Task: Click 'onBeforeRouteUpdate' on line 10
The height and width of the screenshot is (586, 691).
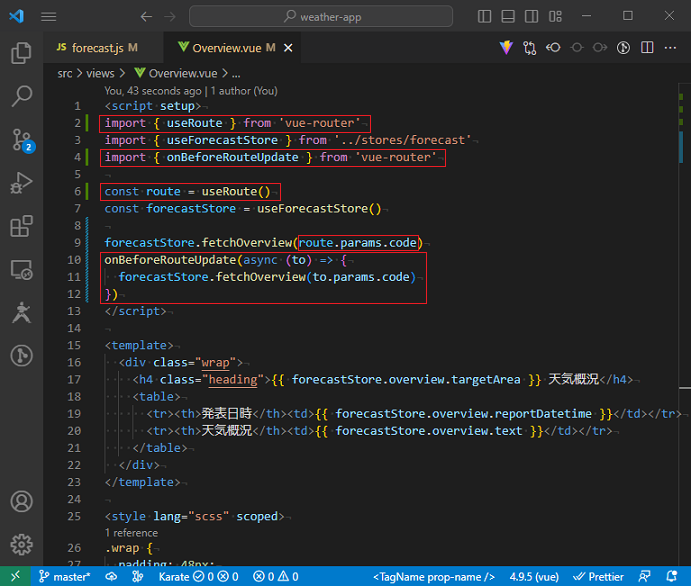Action: click(170, 260)
